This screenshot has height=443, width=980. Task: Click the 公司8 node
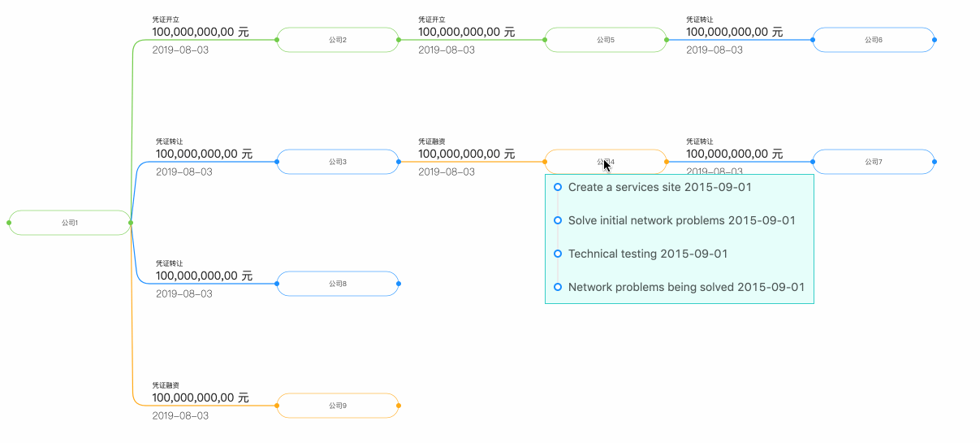338,284
